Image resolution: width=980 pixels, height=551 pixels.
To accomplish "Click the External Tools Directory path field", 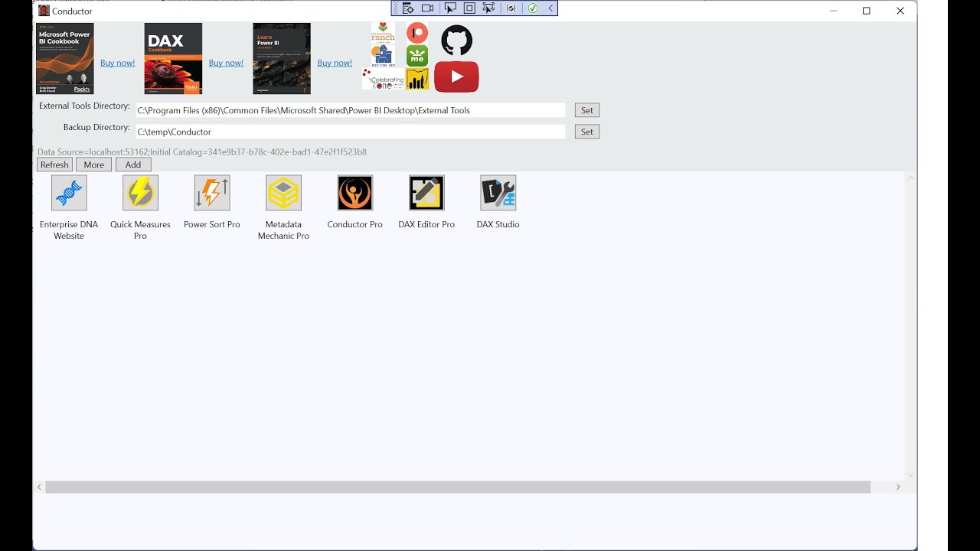I will point(351,110).
